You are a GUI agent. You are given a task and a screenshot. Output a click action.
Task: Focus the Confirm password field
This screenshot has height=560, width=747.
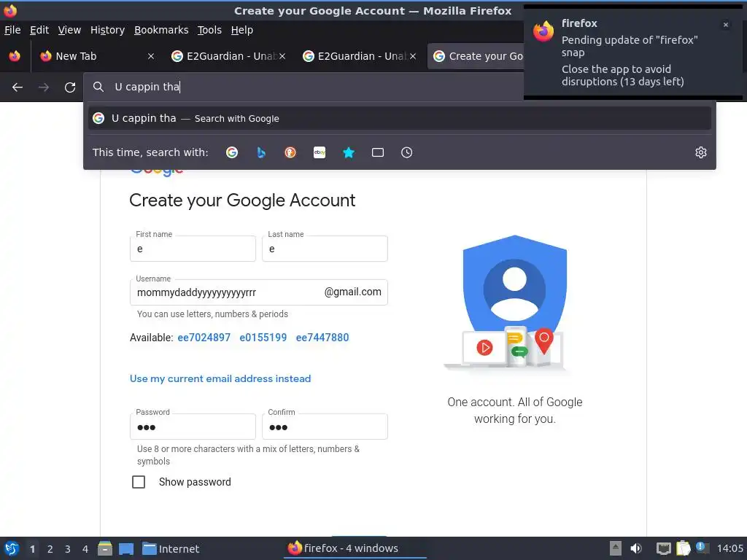tap(325, 427)
